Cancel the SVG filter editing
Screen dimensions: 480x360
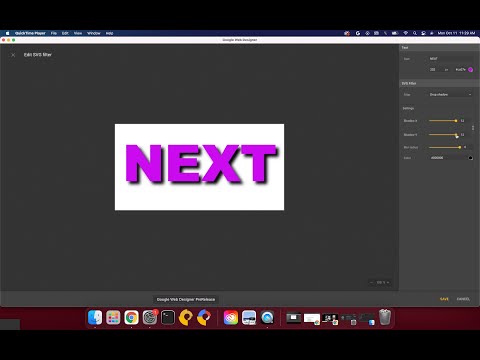point(463,299)
